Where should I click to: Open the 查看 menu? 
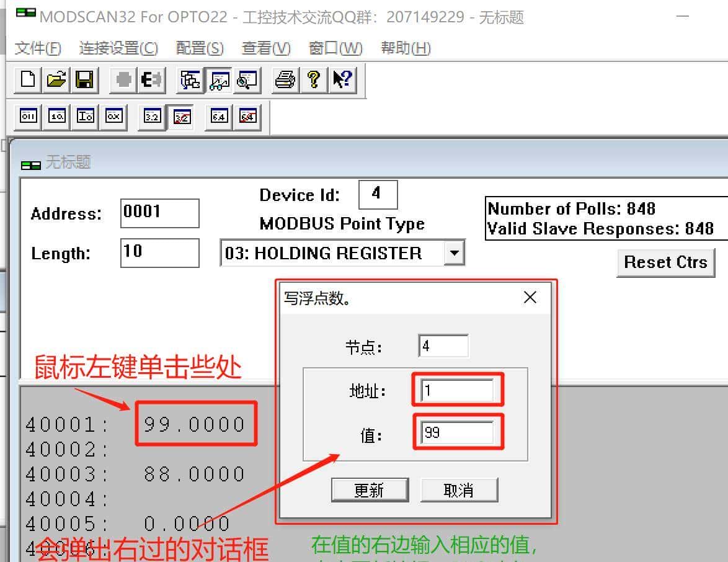pyautogui.click(x=265, y=48)
